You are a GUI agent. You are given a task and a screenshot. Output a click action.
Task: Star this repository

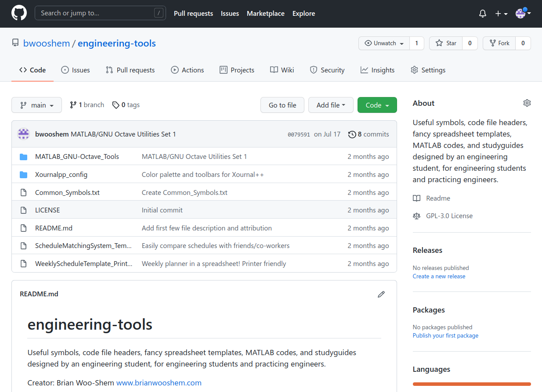pyautogui.click(x=446, y=43)
